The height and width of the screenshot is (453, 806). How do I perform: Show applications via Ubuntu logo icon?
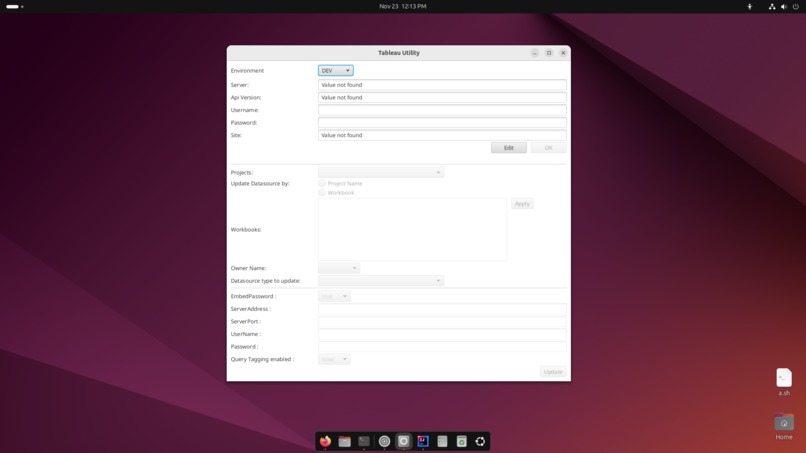(x=480, y=441)
